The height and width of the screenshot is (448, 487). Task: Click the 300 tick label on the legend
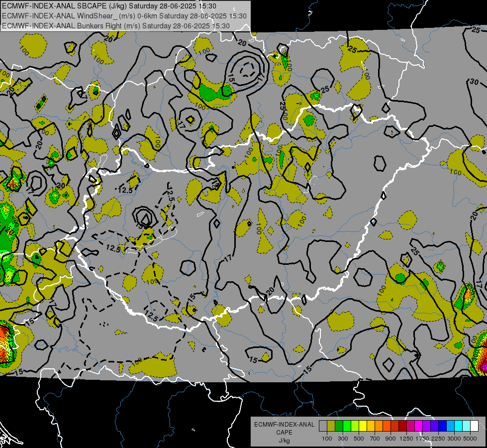(x=343, y=439)
